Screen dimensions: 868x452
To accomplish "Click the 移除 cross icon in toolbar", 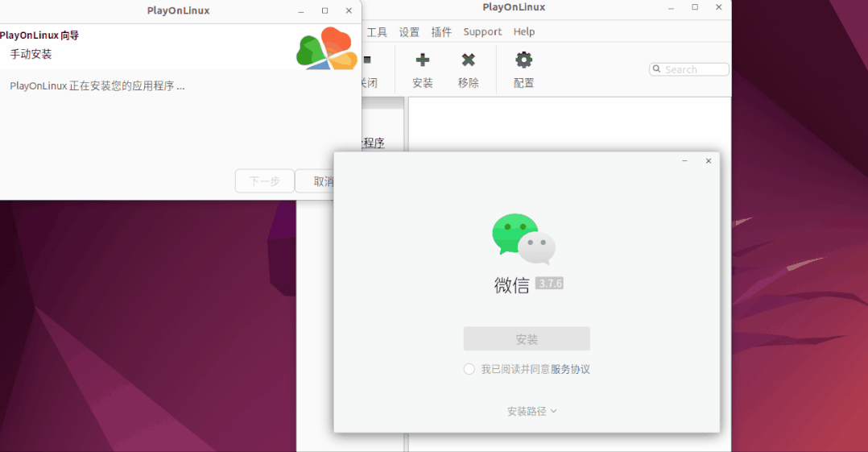I will pyautogui.click(x=469, y=60).
